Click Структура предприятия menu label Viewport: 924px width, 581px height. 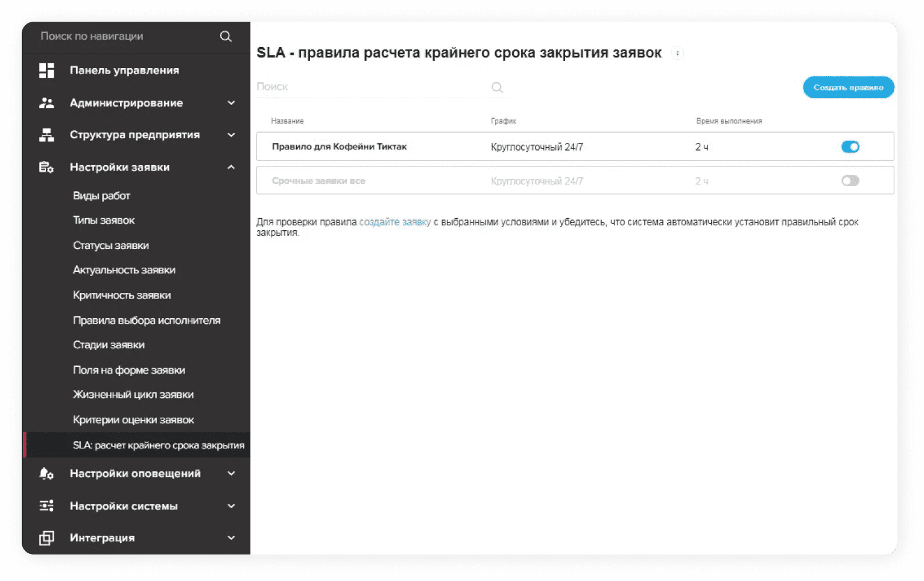tap(134, 135)
